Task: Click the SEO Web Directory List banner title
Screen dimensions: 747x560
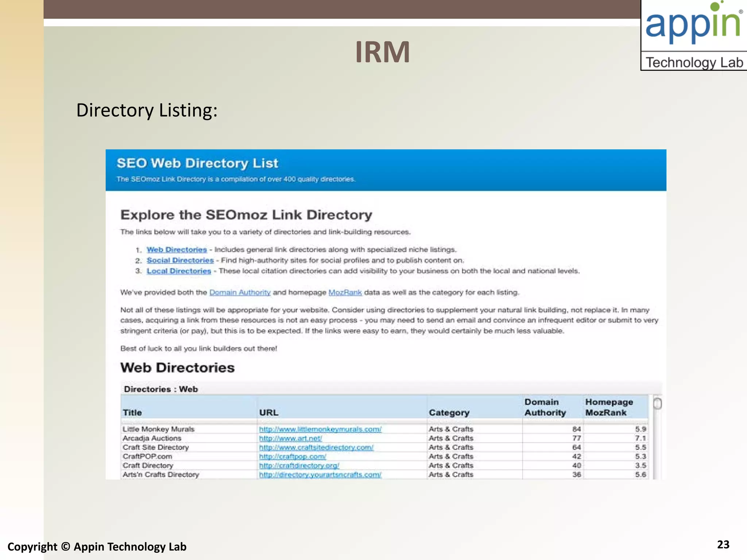Action: pos(197,163)
